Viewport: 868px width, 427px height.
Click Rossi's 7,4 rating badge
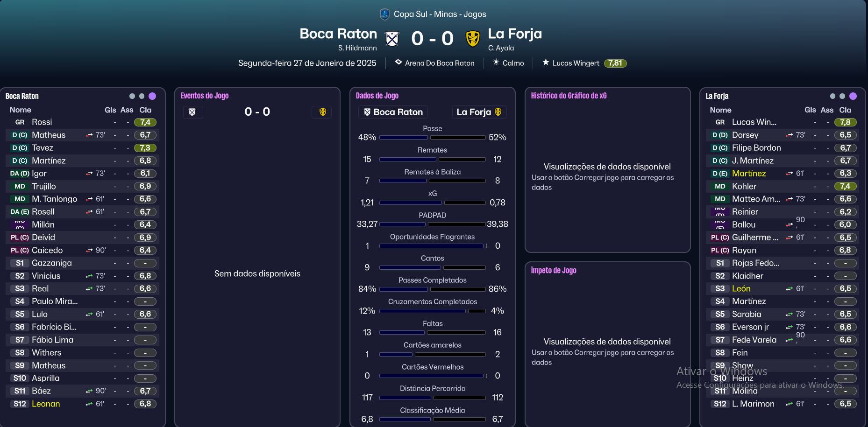coord(145,122)
